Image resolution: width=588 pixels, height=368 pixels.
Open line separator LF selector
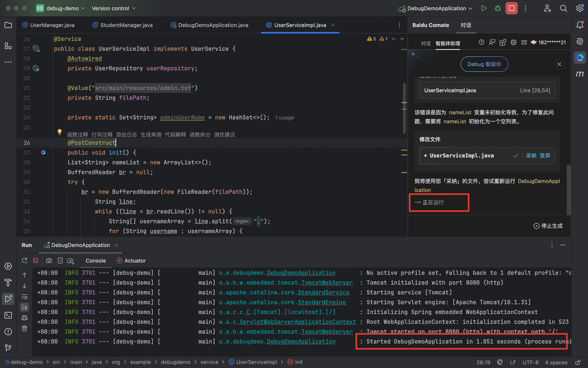pyautogui.click(x=513, y=362)
